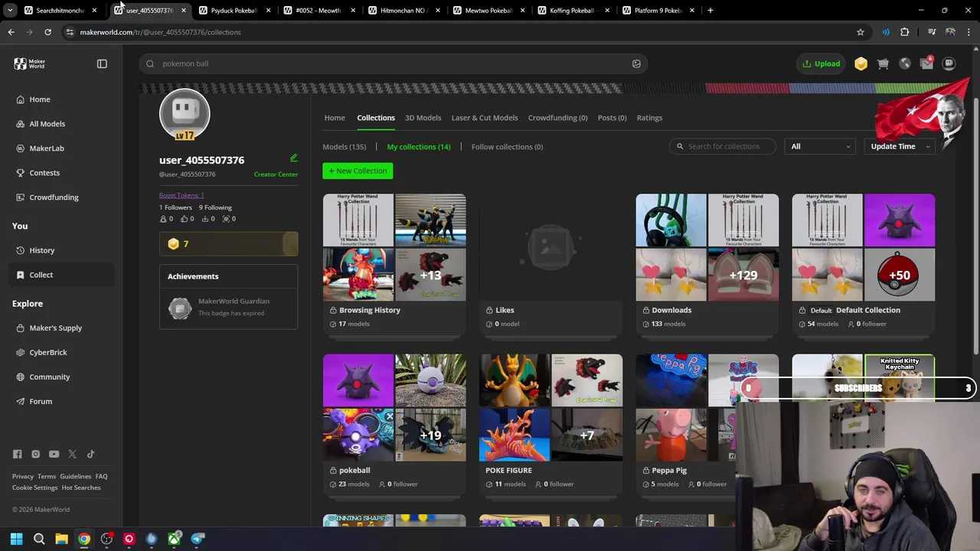
Task: Open the Default Collection thumbnail
Action: (x=864, y=247)
